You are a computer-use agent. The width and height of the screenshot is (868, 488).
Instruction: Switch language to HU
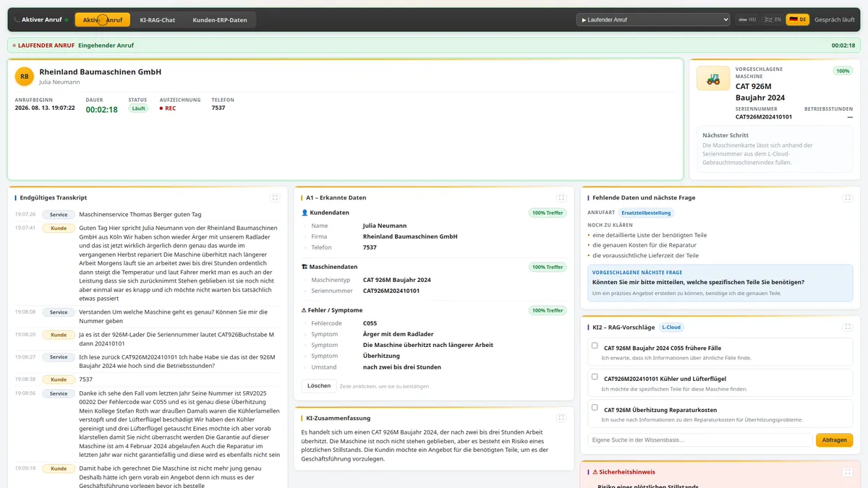(748, 20)
